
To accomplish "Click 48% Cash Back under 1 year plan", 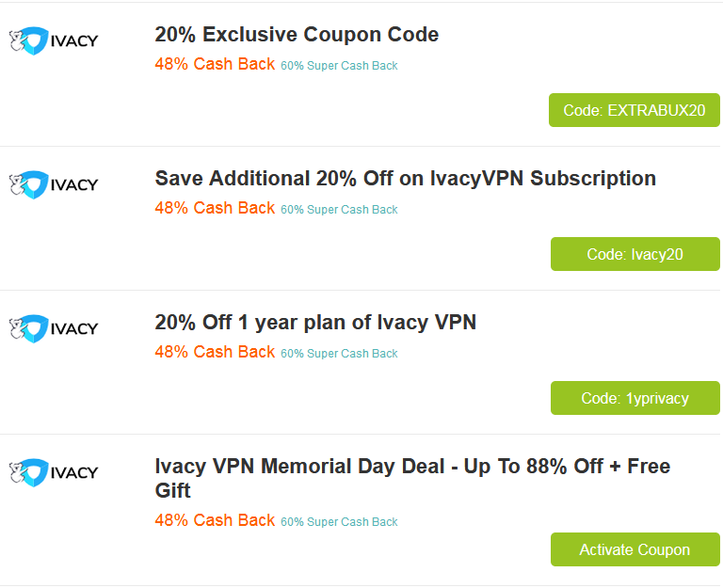I will (x=215, y=352).
